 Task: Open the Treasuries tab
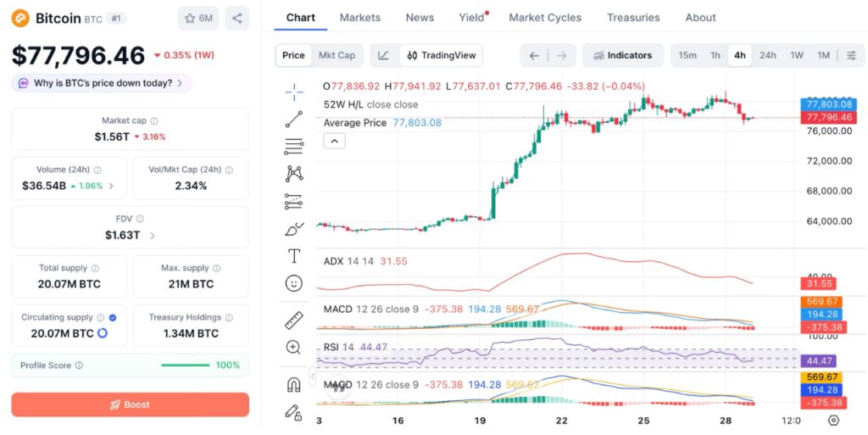633,18
